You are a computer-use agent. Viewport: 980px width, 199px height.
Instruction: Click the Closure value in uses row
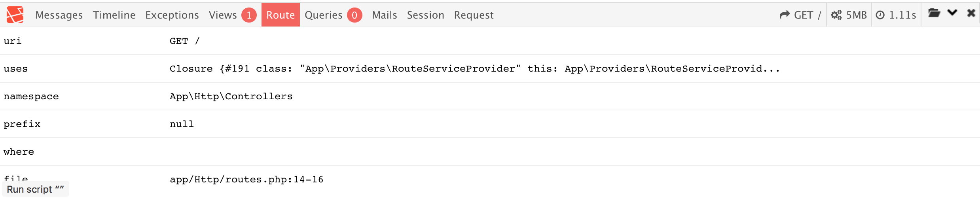tap(474, 69)
